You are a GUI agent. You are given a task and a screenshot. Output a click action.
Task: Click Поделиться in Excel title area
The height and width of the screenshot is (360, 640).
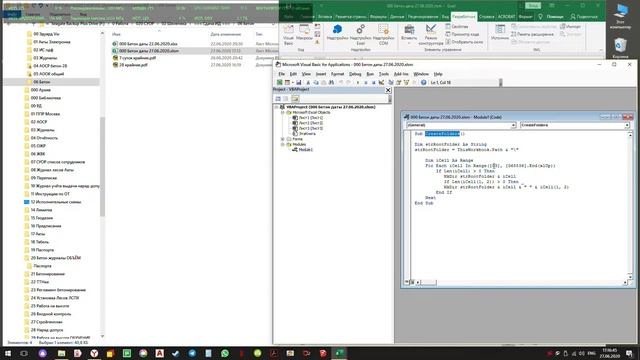pyautogui.click(x=584, y=17)
